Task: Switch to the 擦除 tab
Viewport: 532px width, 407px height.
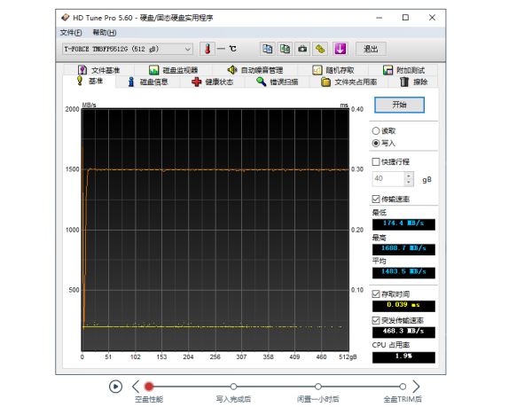Action: click(x=413, y=82)
